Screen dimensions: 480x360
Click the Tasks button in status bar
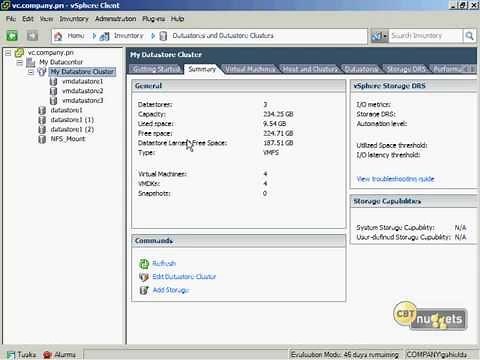tap(21, 355)
